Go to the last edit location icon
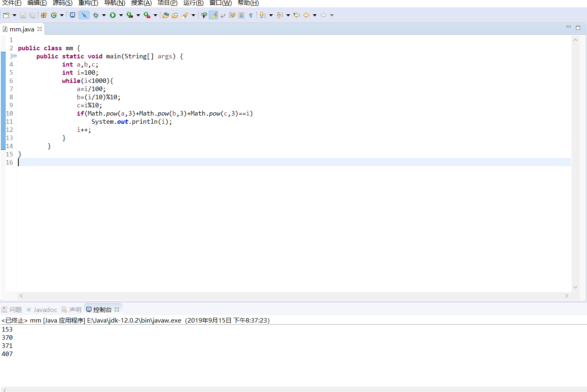The image size is (587, 392). coord(297,15)
